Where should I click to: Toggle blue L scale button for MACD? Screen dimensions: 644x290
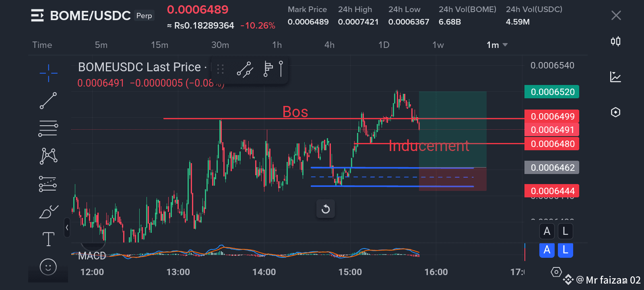[x=566, y=250]
